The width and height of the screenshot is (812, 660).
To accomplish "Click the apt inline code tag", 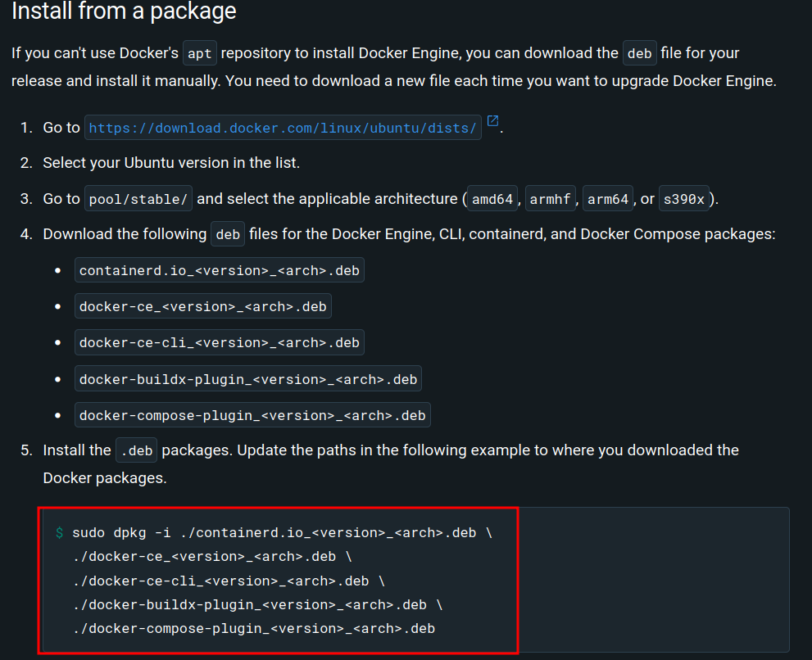I will point(199,53).
